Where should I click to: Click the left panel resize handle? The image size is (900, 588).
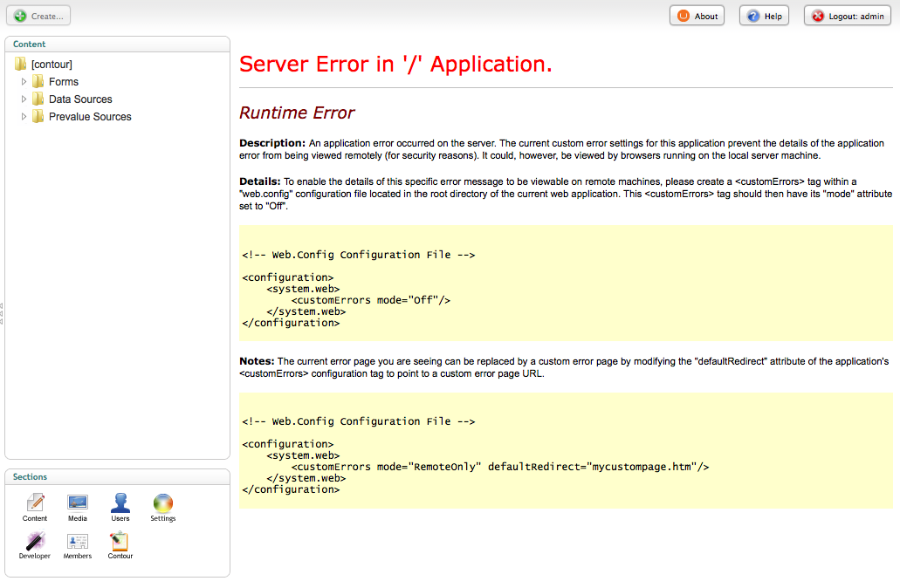2,312
